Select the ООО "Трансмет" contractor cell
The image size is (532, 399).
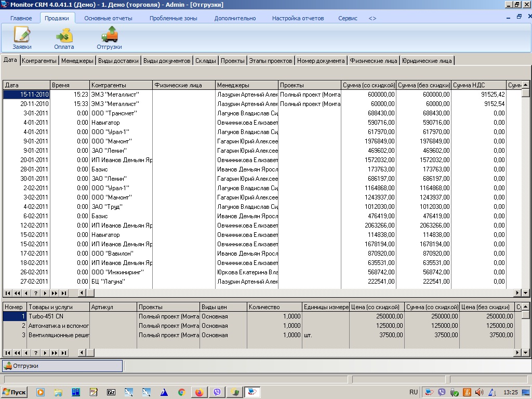point(121,113)
